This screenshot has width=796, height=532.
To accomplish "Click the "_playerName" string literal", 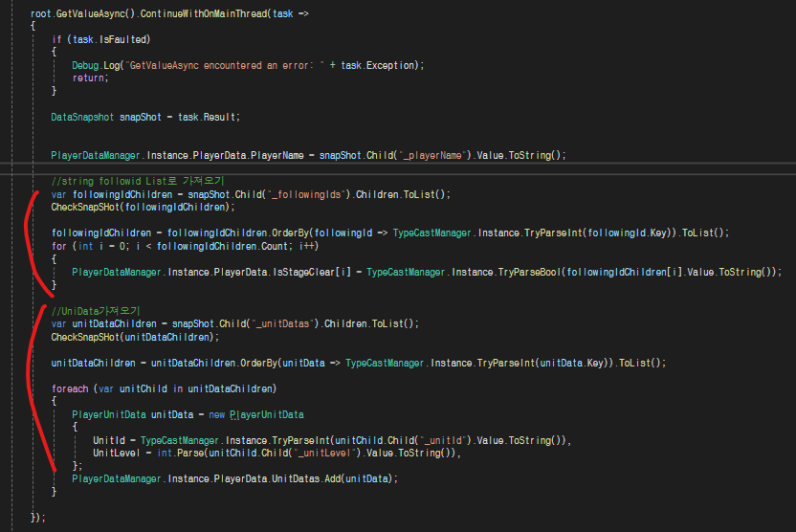I will point(431,155).
